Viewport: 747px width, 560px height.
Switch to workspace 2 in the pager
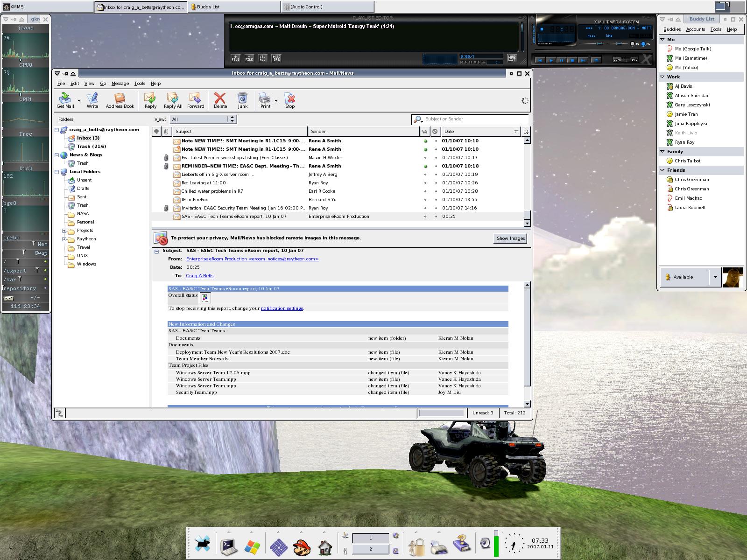click(x=370, y=549)
